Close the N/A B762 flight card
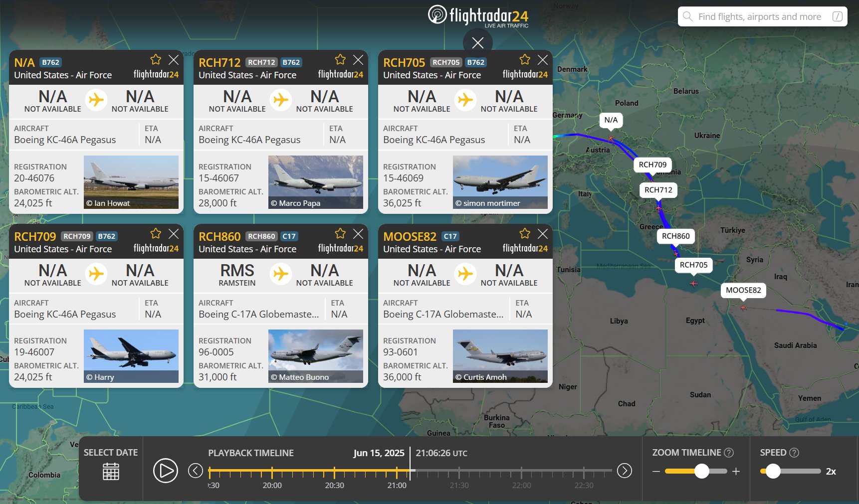Image resolution: width=859 pixels, height=504 pixels. point(174,60)
